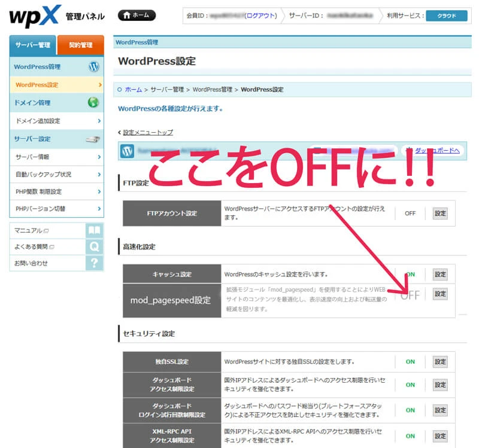
Task: Click OFF status of FTPアカウント設定
Action: click(x=410, y=214)
